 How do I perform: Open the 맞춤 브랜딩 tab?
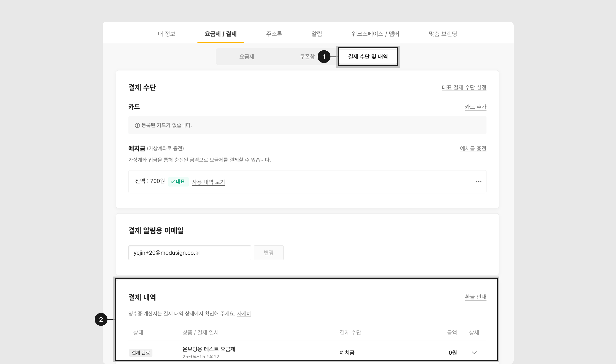(x=442, y=34)
